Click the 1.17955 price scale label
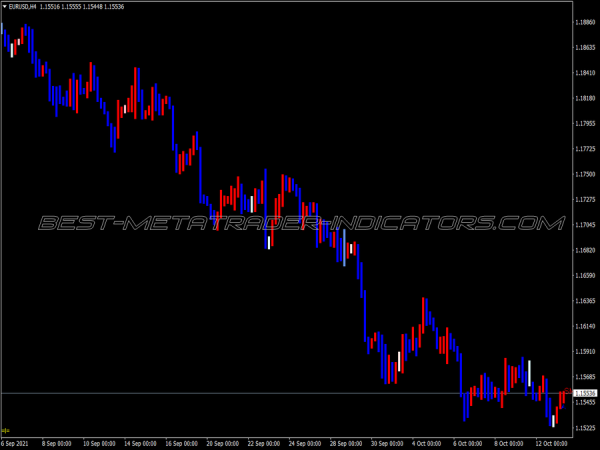The height and width of the screenshot is (450, 600). pyautogui.click(x=585, y=124)
